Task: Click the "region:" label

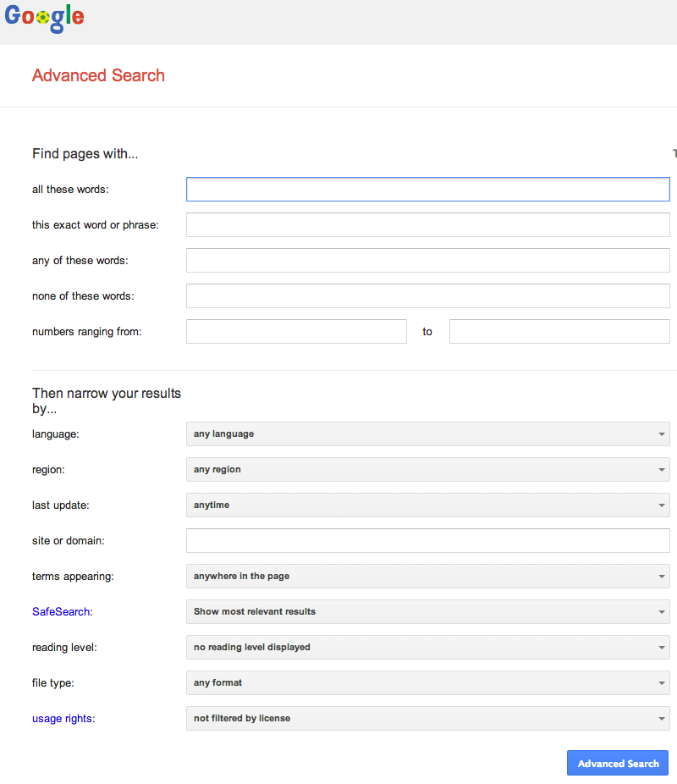Action: coord(48,470)
